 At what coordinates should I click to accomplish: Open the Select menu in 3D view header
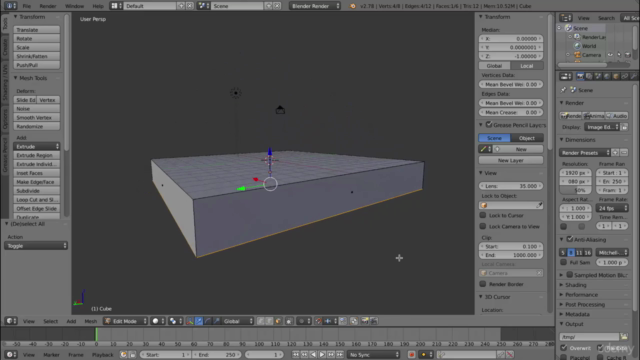[x=51, y=321]
